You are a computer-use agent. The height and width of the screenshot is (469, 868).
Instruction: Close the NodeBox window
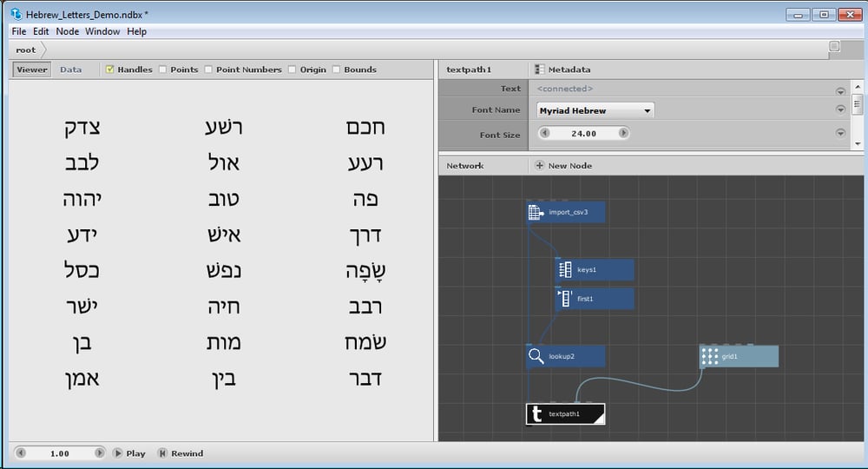(850, 15)
